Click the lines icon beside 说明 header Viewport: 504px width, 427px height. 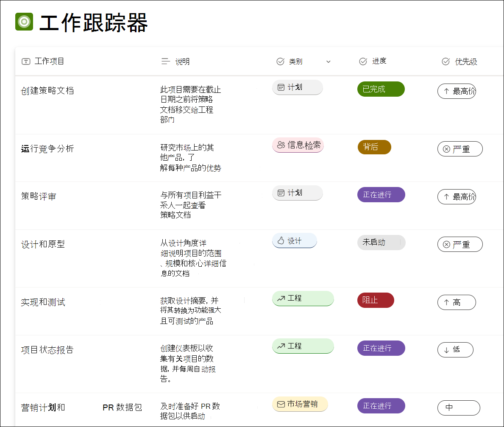click(x=166, y=61)
